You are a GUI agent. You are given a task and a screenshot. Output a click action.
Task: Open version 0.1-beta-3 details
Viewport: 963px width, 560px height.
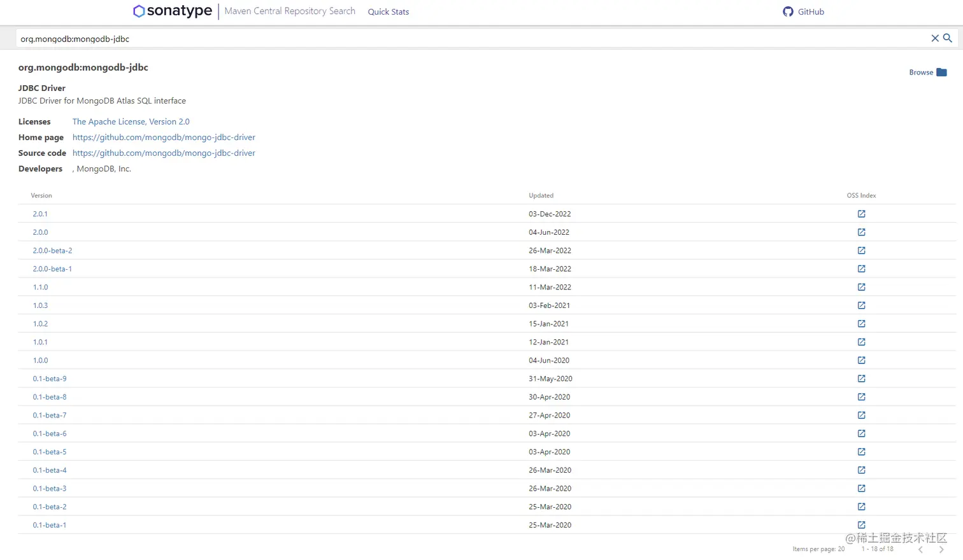50,489
